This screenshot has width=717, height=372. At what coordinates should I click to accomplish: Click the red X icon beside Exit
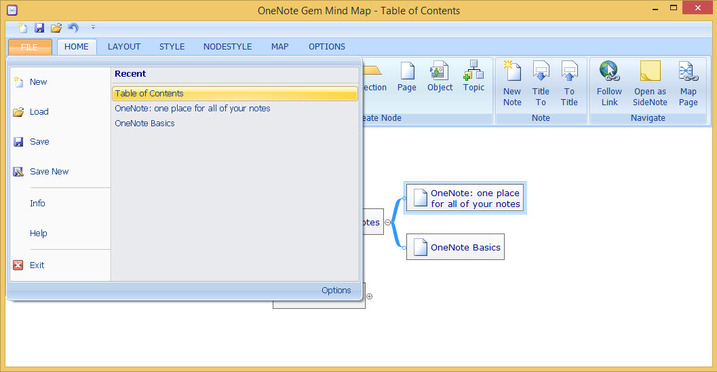coord(18,265)
